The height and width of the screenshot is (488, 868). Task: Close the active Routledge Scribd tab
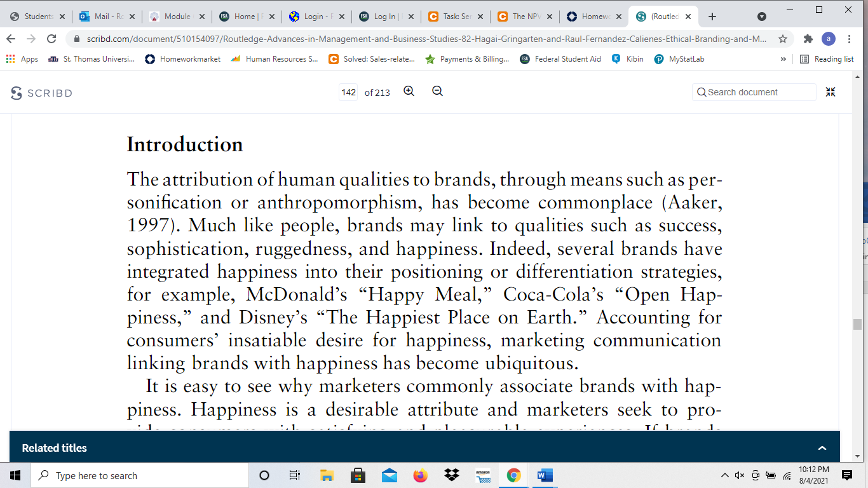point(688,17)
